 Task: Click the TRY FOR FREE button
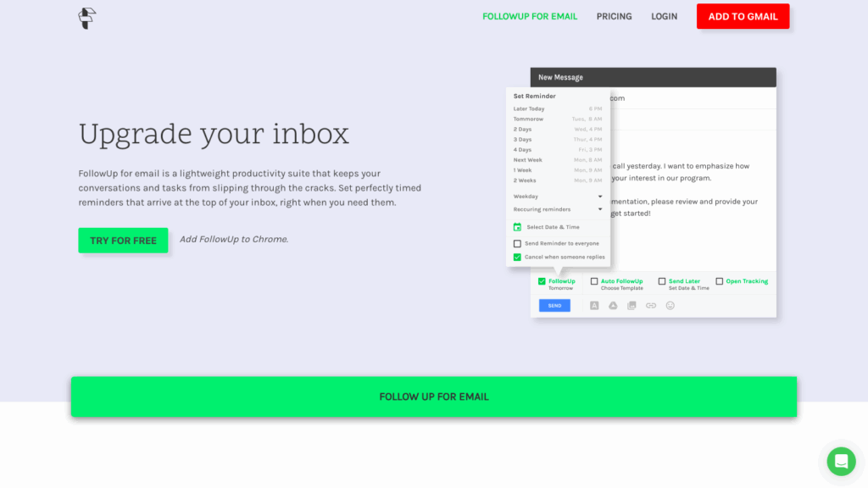point(123,241)
